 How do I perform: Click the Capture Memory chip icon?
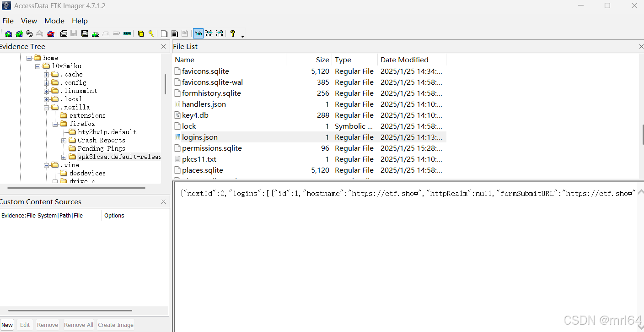click(x=127, y=33)
